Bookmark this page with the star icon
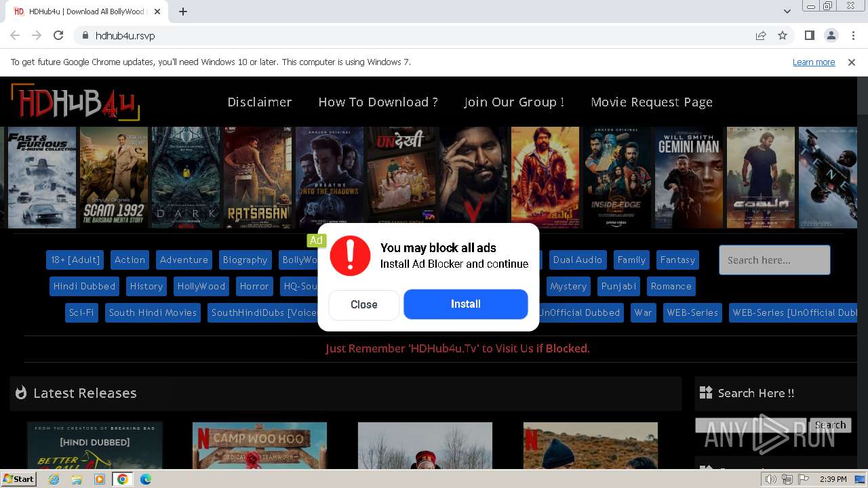Viewport: 868px width, 488px height. [783, 35]
